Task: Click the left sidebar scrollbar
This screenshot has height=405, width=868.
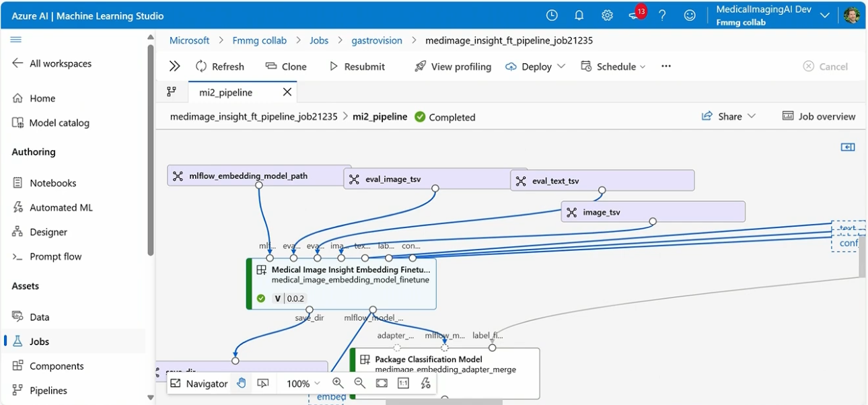Action: [150, 149]
